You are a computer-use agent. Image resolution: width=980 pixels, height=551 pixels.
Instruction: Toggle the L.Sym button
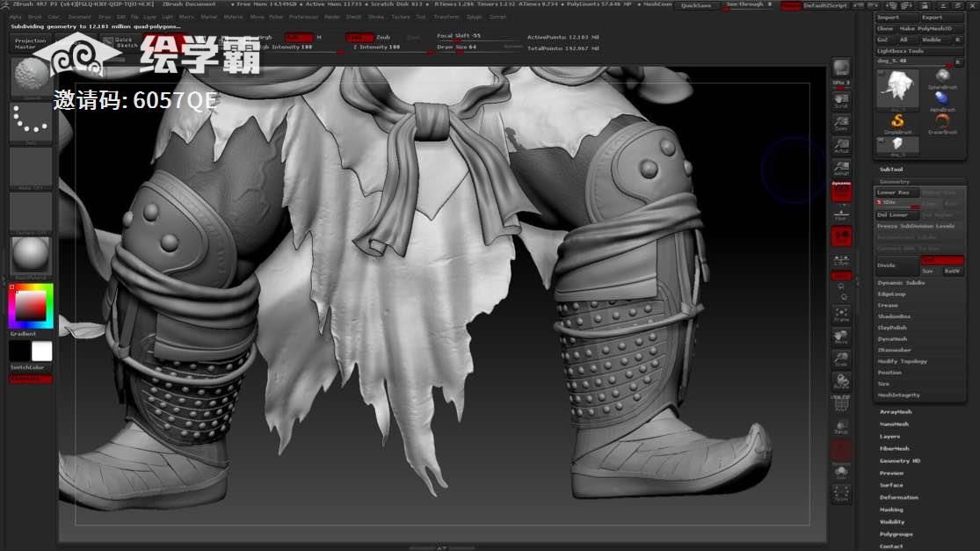pyautogui.click(x=841, y=260)
